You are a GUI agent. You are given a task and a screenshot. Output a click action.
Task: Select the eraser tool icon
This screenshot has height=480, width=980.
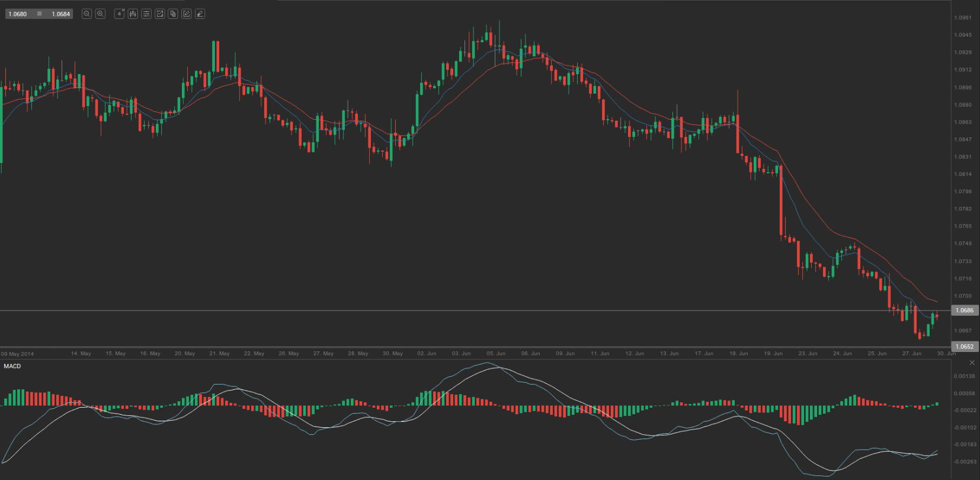pyautogui.click(x=200, y=14)
